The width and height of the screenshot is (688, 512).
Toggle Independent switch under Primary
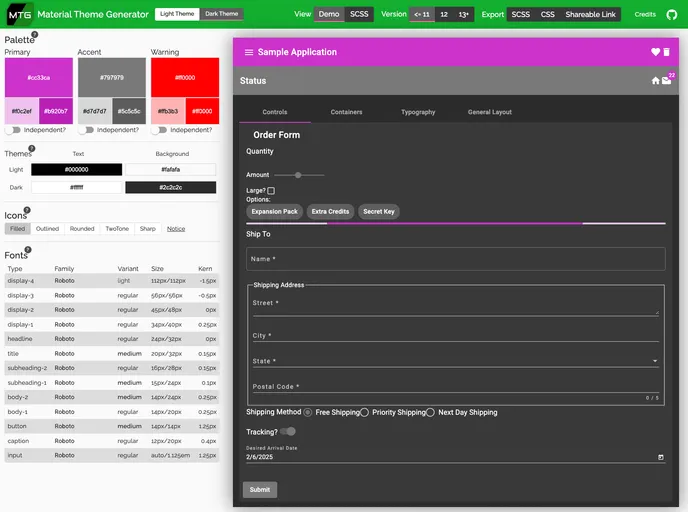click(14, 130)
